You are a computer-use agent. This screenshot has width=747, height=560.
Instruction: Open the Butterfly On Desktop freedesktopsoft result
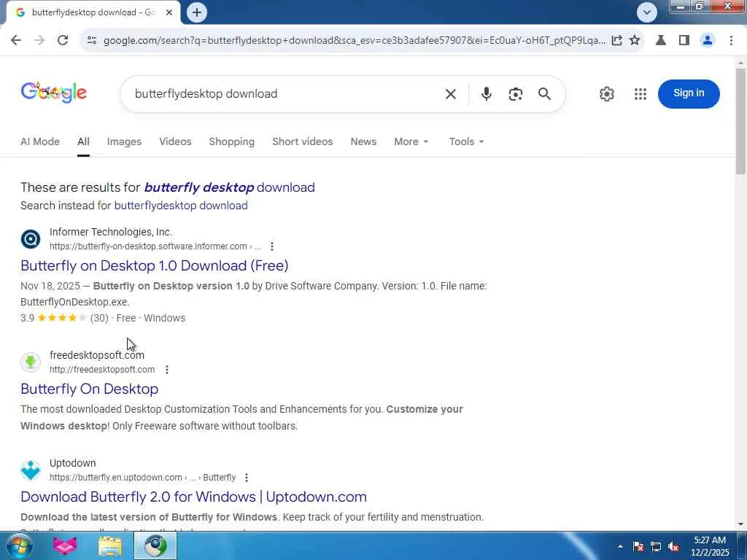(x=90, y=389)
